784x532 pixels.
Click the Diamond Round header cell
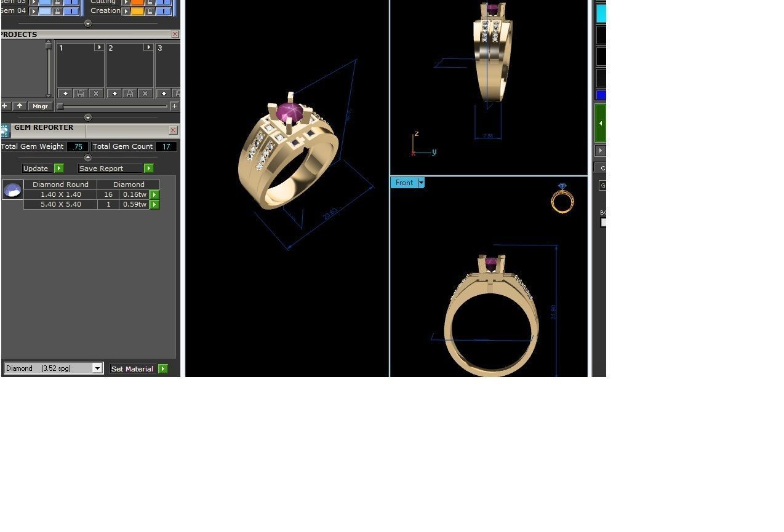[60, 185]
